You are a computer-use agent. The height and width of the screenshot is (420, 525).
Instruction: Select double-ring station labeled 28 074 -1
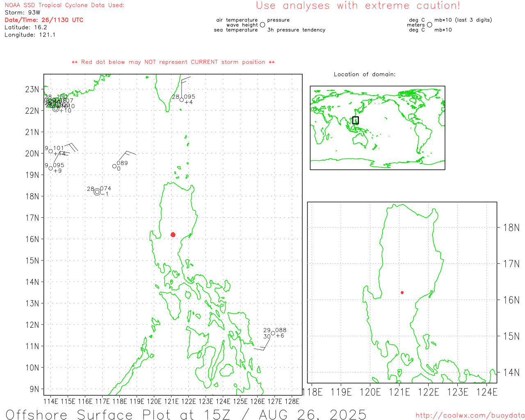[97, 192]
